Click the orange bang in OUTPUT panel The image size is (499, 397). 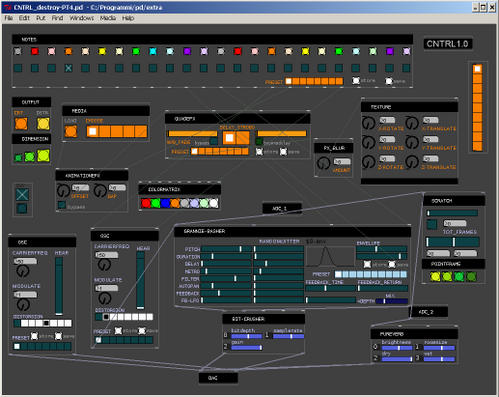click(x=21, y=124)
